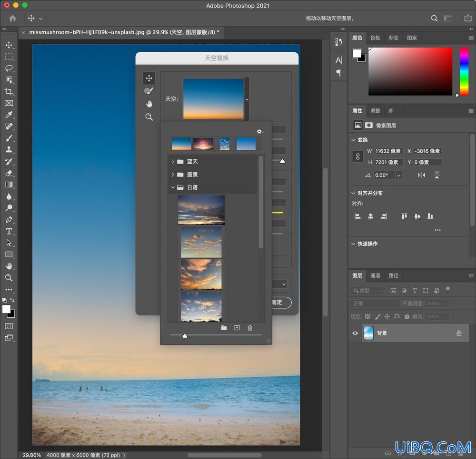Go to Photoshop Home screen
The image size is (476, 459).
pos(12,19)
